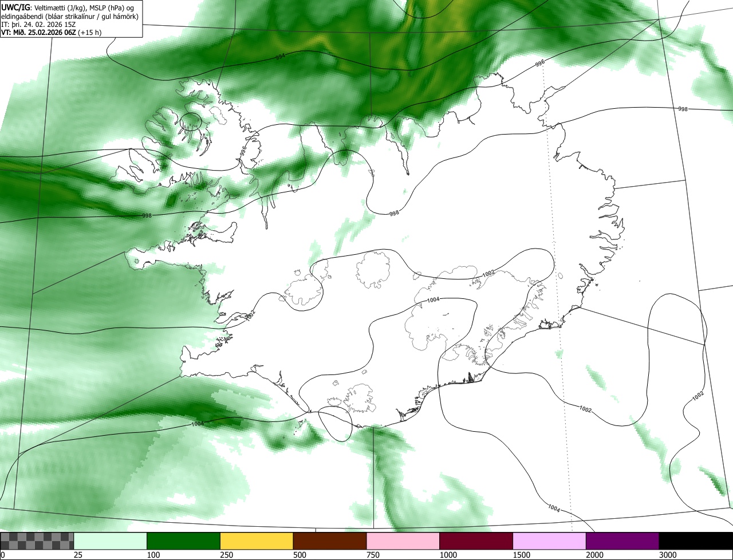Click the legend value 2000
The image size is (733, 560).
(594, 554)
